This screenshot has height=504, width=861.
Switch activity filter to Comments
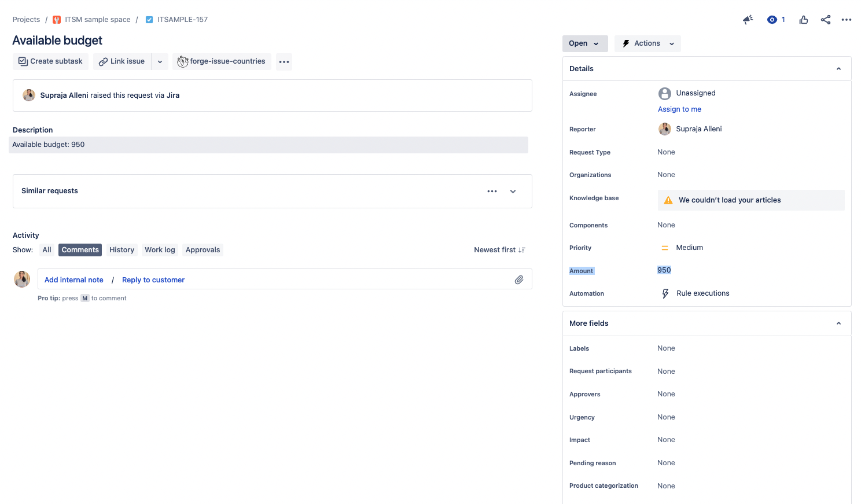tap(80, 249)
